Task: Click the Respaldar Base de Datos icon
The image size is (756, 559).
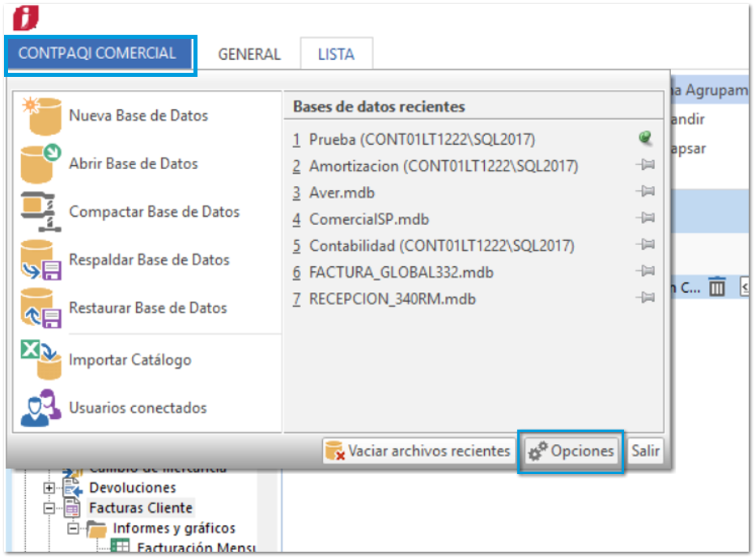Action: pos(41,260)
